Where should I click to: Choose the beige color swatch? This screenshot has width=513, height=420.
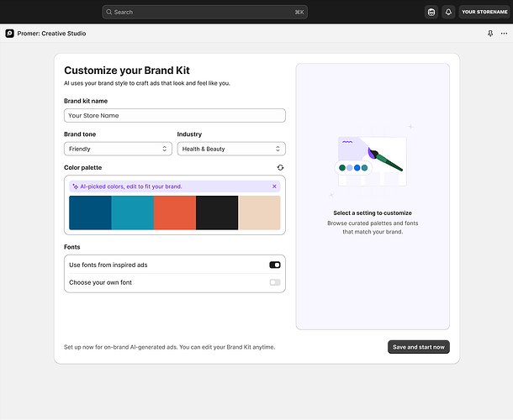(x=260, y=213)
